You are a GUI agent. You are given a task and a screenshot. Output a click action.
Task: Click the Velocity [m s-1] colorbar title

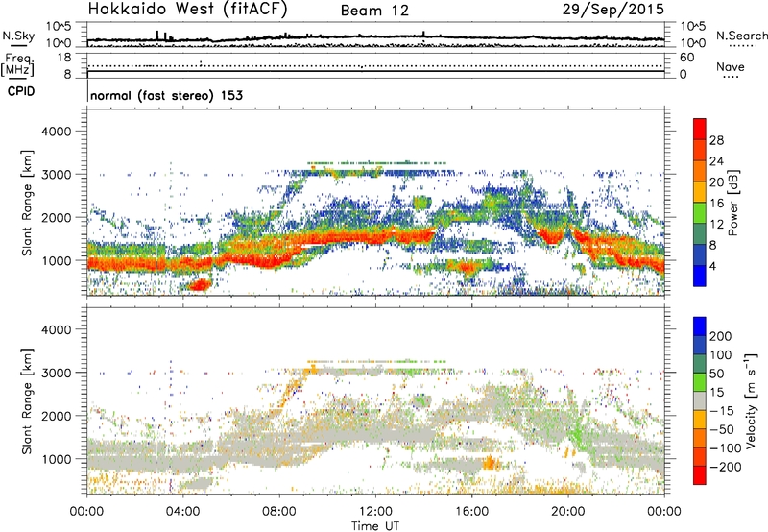tap(751, 400)
